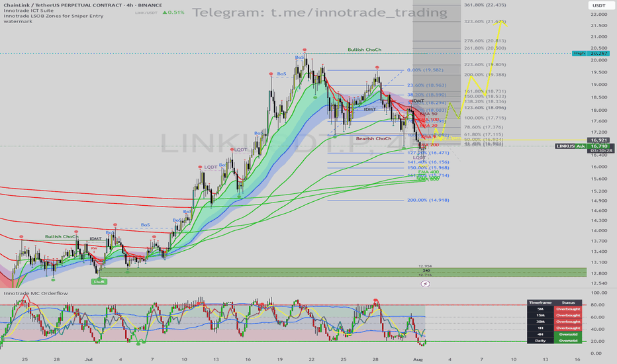Viewport: 617px width, 364px height.
Task: Click the Status header in the status table
Action: point(568,302)
